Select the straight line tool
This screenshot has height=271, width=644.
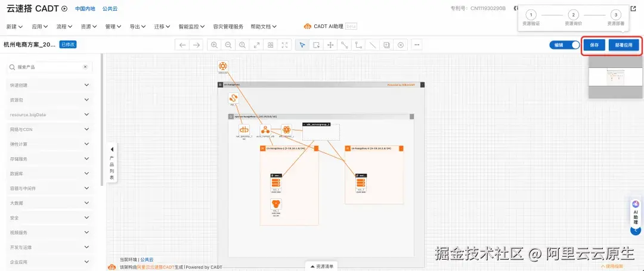(373, 45)
